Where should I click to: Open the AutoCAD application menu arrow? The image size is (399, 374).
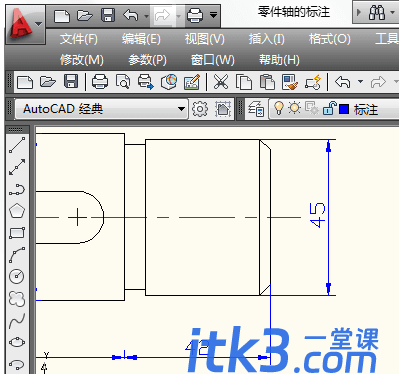click(39, 24)
